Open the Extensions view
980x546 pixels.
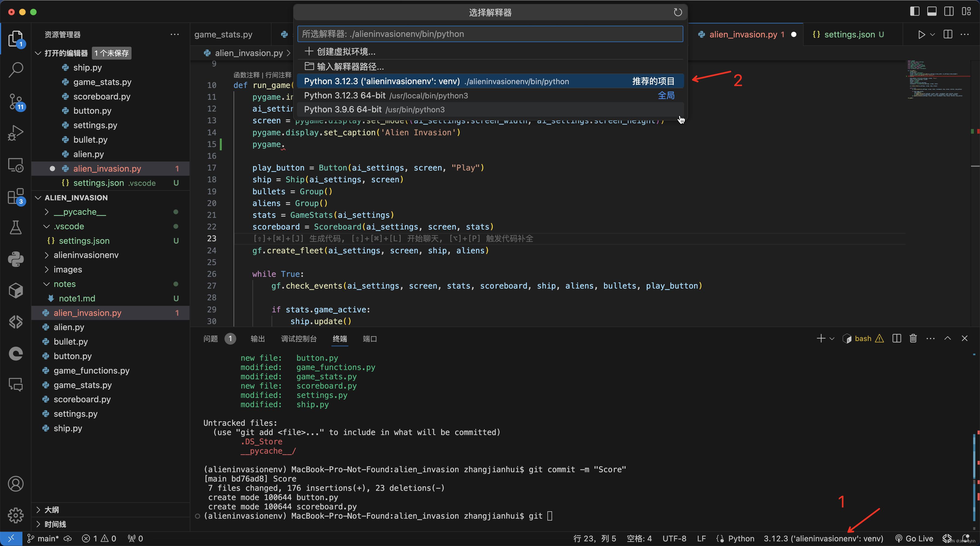click(x=16, y=196)
